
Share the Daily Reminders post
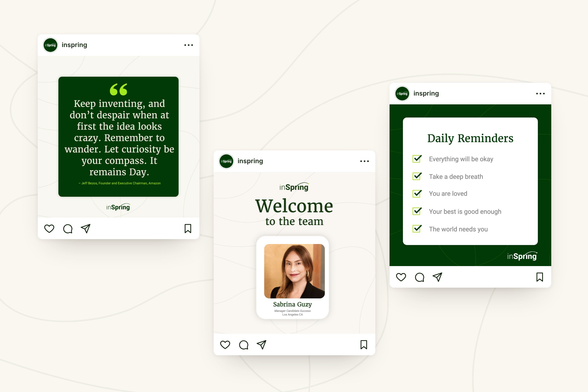pyautogui.click(x=438, y=277)
